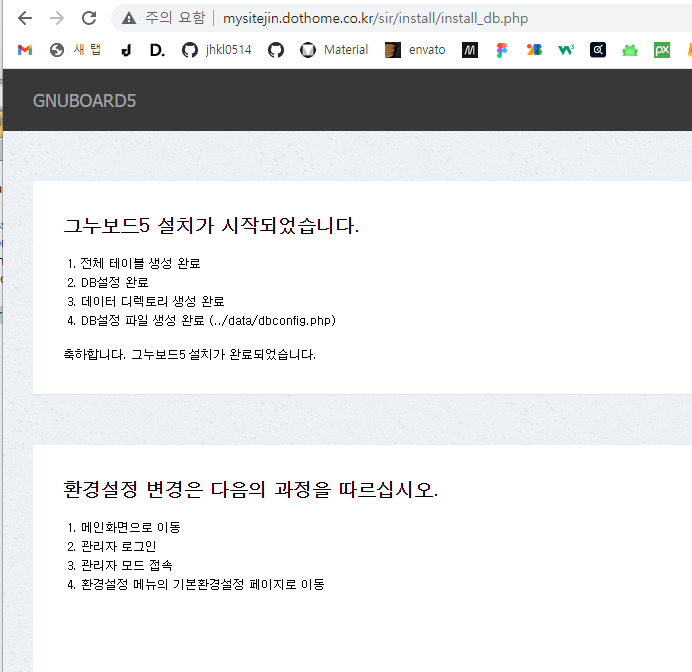Click the 축하합니다 installation complete message

[190, 354]
